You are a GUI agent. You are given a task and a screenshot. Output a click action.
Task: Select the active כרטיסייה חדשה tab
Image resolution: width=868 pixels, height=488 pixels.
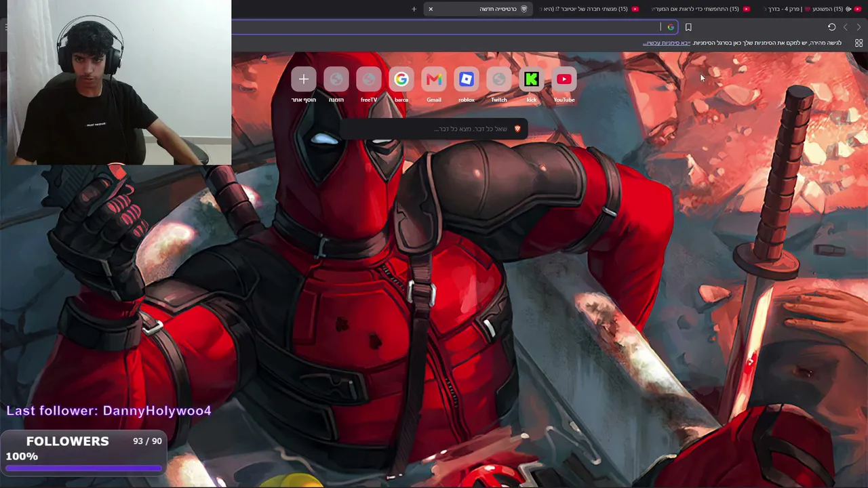coord(477,9)
